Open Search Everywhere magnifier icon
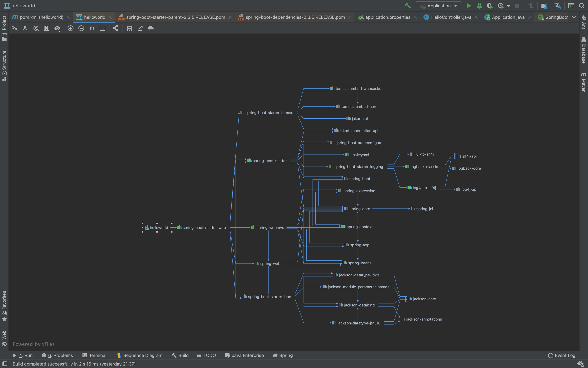588x368 pixels. [x=582, y=6]
